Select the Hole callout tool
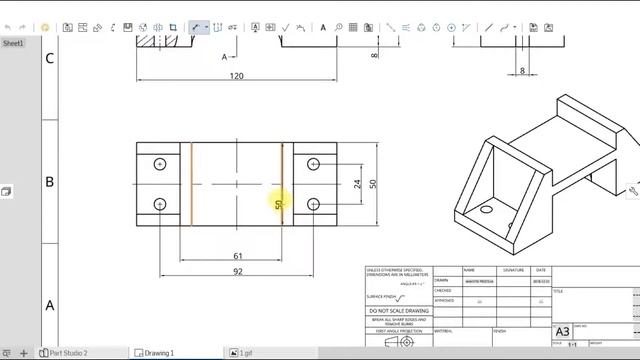Image resolution: width=640 pixels, height=360 pixels. [x=451, y=27]
